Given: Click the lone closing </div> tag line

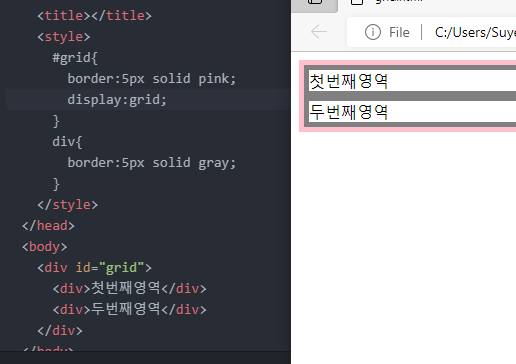Looking at the screenshot, I should click(x=60, y=330).
